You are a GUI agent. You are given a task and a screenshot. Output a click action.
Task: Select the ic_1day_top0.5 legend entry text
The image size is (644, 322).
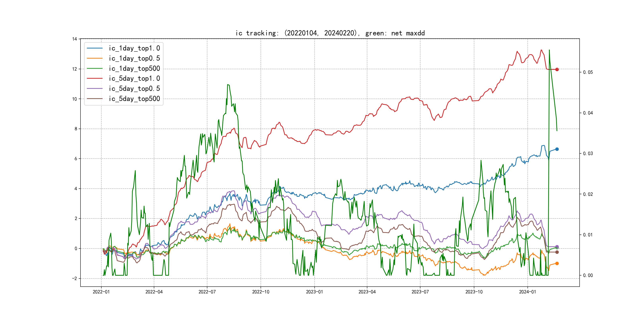pyautogui.click(x=134, y=58)
